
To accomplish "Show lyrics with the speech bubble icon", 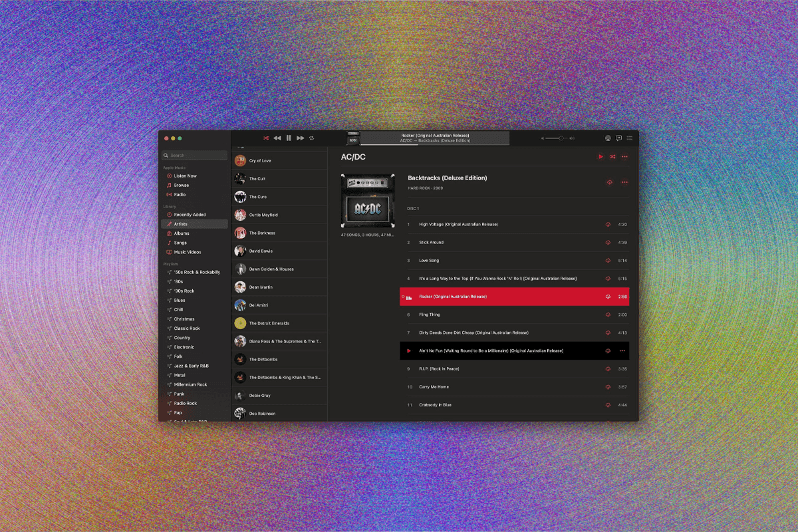I will click(619, 138).
